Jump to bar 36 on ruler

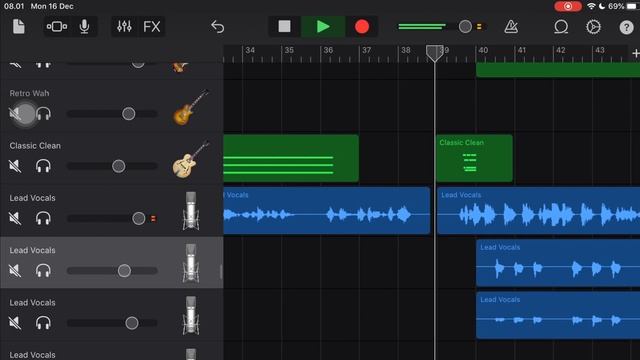[328, 50]
